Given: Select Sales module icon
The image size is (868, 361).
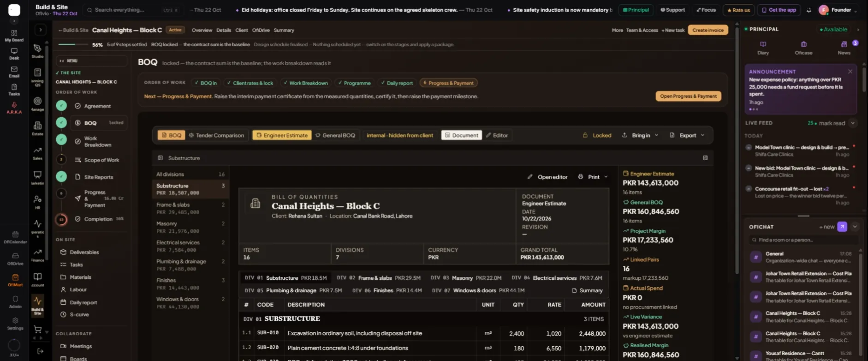Looking at the screenshot, I should tap(38, 153).
